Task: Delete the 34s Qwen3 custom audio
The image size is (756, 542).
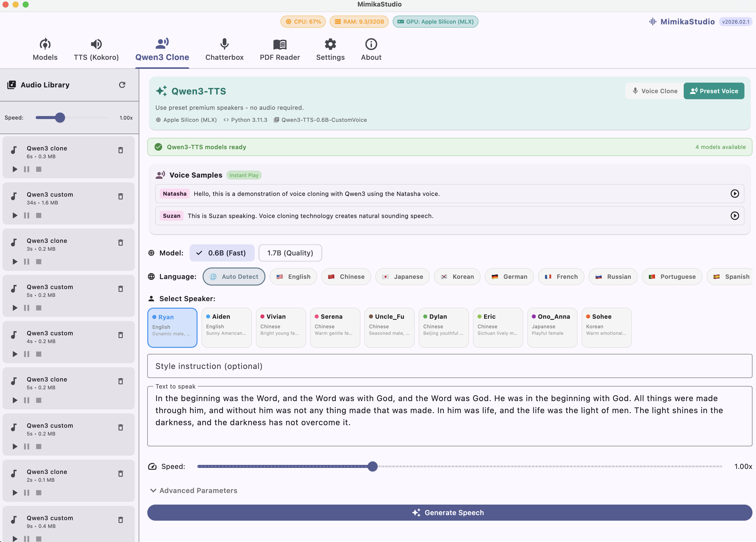Action: pyautogui.click(x=121, y=197)
